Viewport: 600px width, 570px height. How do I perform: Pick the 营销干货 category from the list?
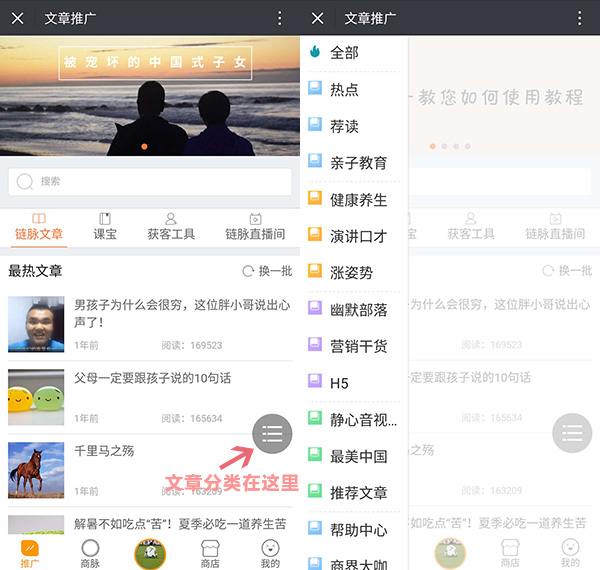coord(358,346)
